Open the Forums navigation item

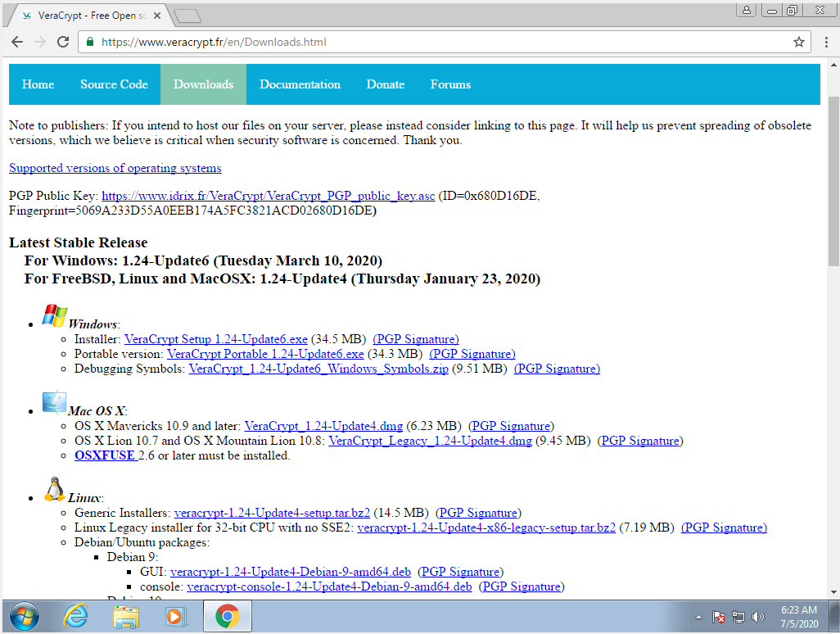point(450,84)
